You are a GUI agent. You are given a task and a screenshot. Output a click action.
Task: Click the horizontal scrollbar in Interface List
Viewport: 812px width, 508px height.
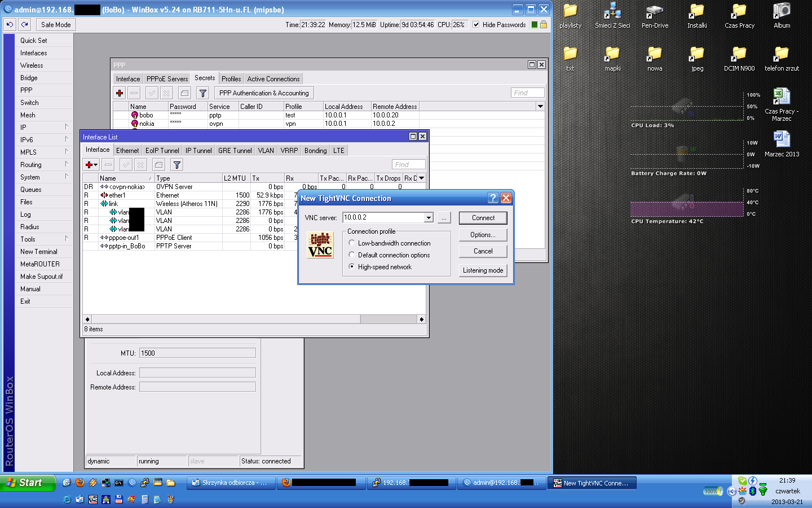click(x=254, y=319)
